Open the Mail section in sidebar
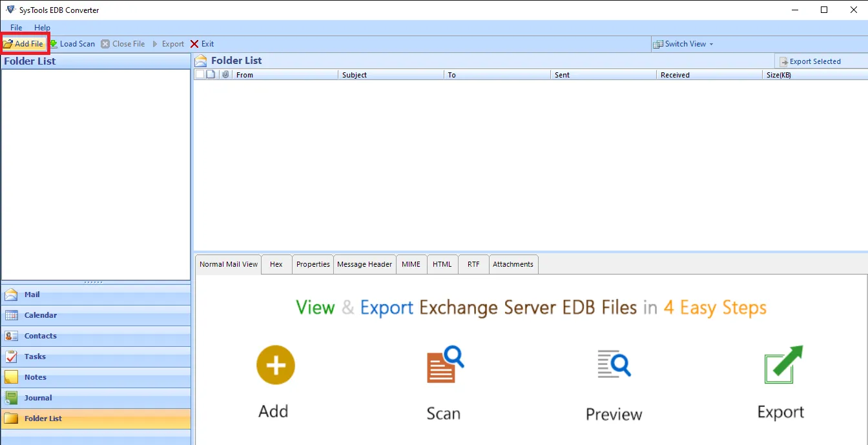The image size is (868, 445). click(32, 295)
